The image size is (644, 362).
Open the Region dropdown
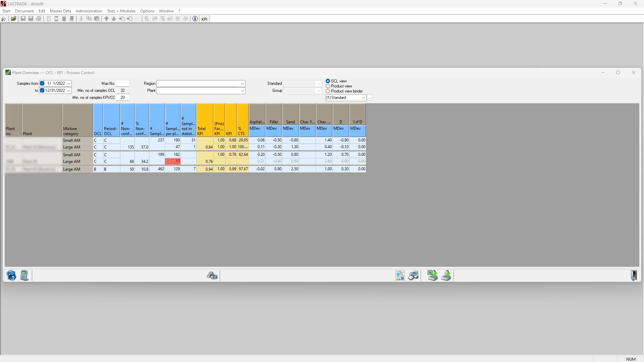[242, 83]
